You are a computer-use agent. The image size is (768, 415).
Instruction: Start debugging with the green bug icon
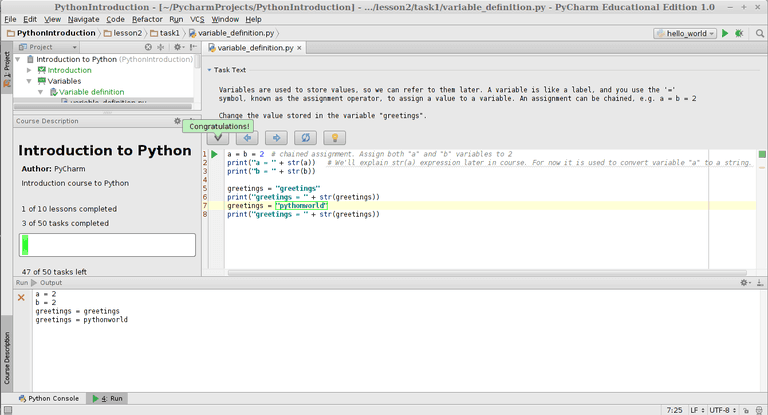point(739,33)
